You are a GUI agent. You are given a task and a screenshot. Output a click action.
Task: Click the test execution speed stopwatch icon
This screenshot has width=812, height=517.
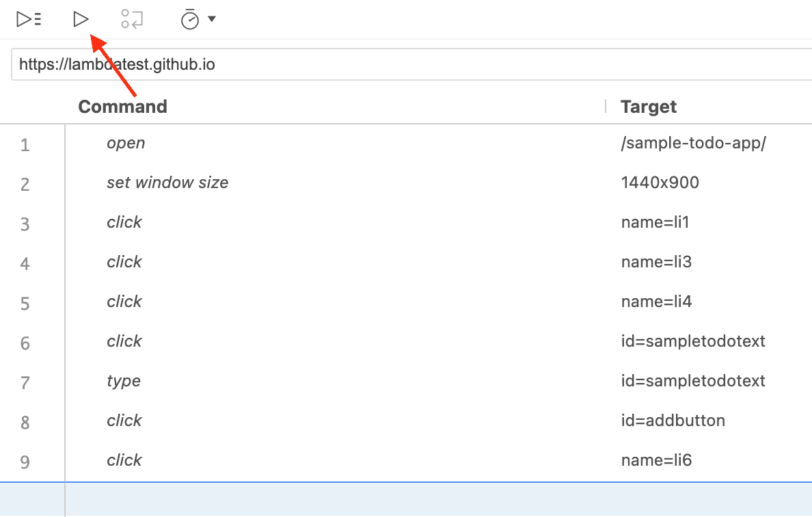[189, 20]
